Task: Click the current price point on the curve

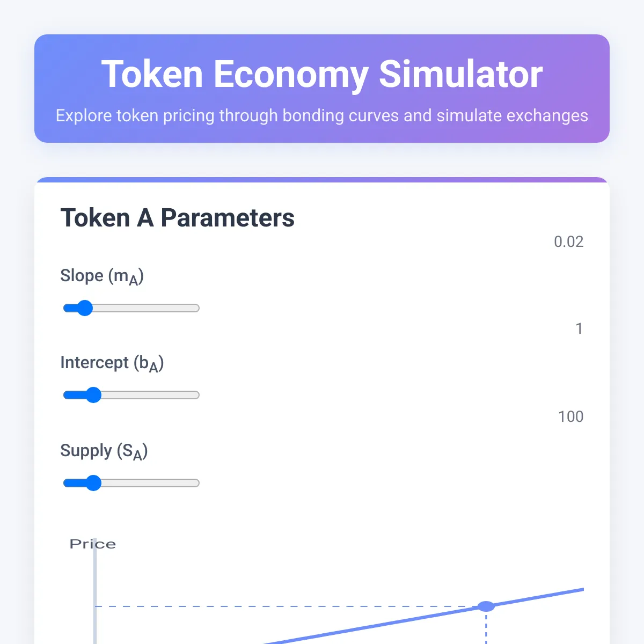Action: point(486,606)
